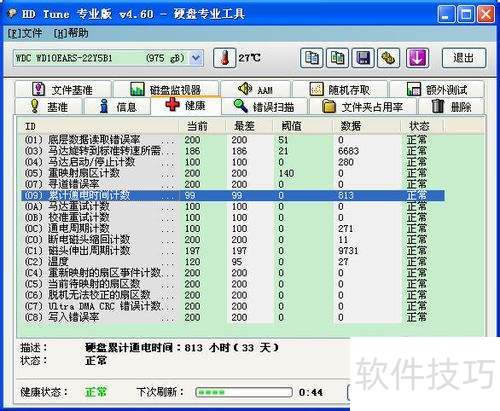Copy text info to clipboard icon
The width and height of the screenshot is (500, 411).
(x=311, y=58)
